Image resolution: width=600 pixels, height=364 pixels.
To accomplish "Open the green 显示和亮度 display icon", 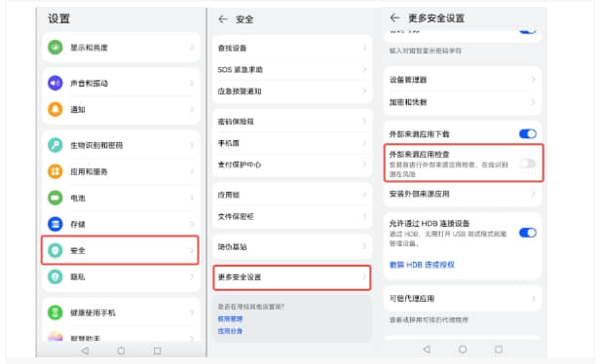I will [x=56, y=48].
